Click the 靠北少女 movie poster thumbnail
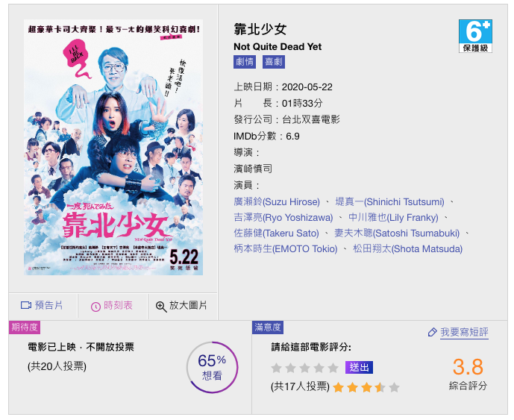Image resolution: width=514 pixels, height=420 pixels. pyautogui.click(x=113, y=147)
